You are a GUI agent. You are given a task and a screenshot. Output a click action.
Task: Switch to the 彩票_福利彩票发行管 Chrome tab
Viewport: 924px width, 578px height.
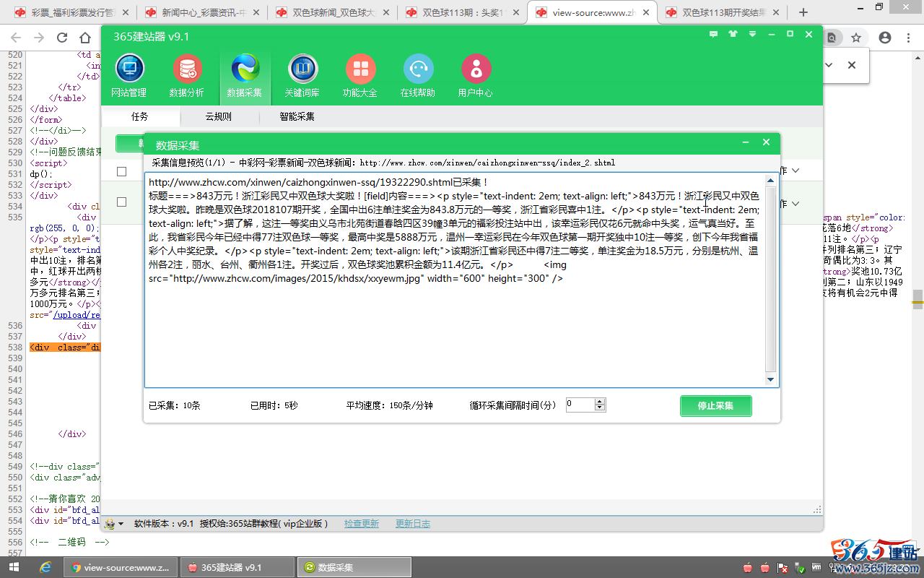tap(71, 12)
